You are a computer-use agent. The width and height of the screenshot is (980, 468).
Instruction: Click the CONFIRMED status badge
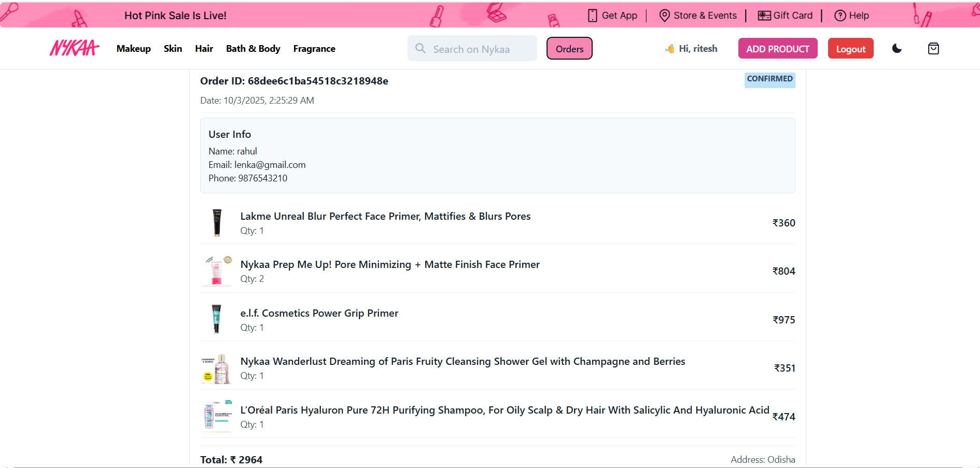coord(769,79)
